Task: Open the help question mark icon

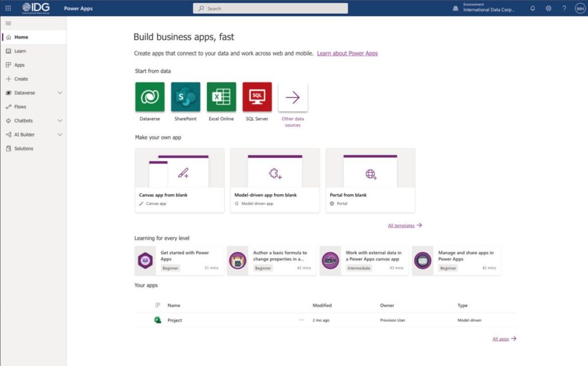Action: 564,8
